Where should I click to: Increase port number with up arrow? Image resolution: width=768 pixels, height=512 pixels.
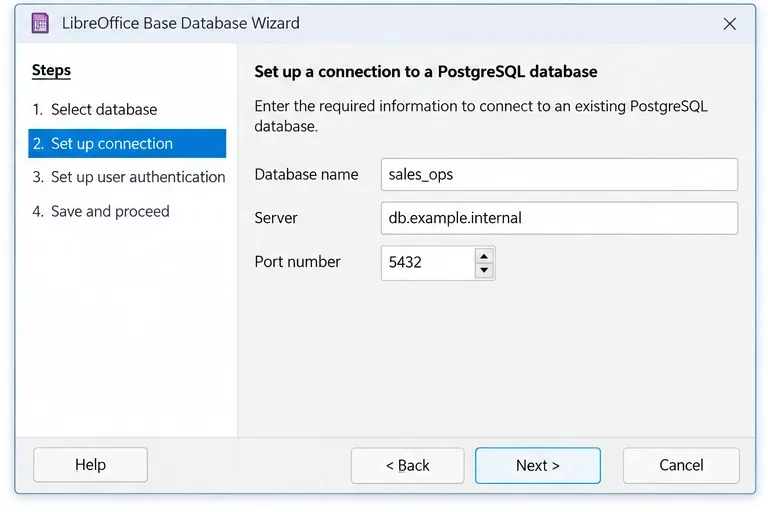pos(484,256)
